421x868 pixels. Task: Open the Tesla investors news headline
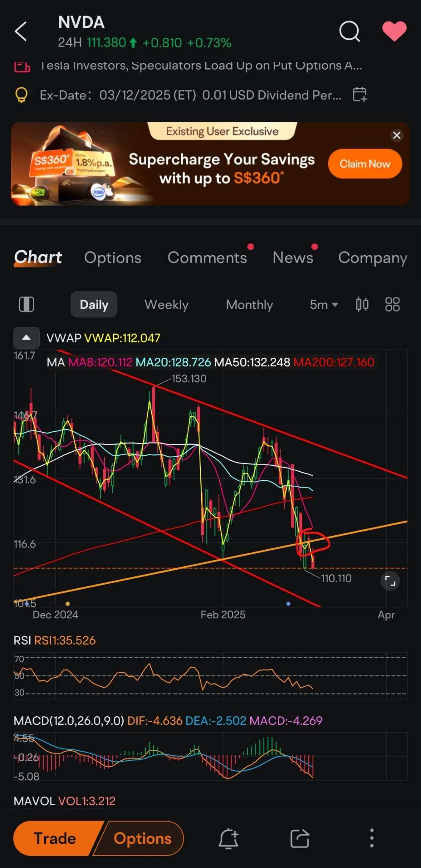pyautogui.click(x=201, y=66)
